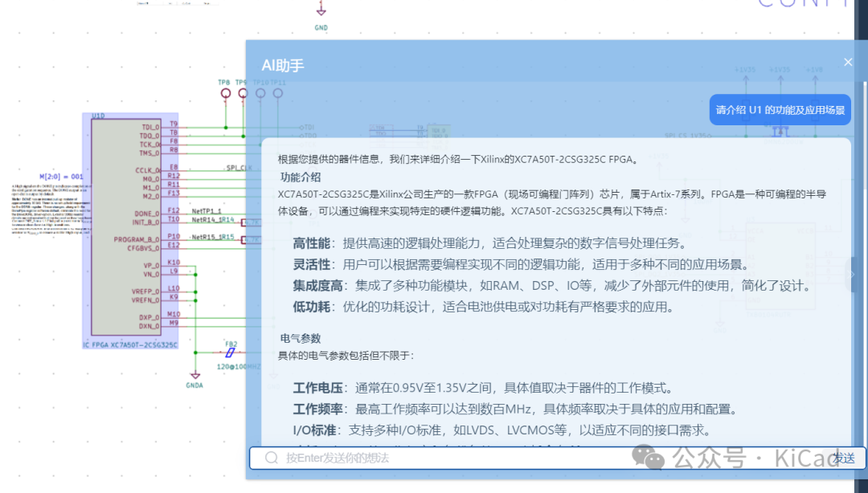
Task: Select the NetR14_1R14 net label
Action: click(x=213, y=220)
